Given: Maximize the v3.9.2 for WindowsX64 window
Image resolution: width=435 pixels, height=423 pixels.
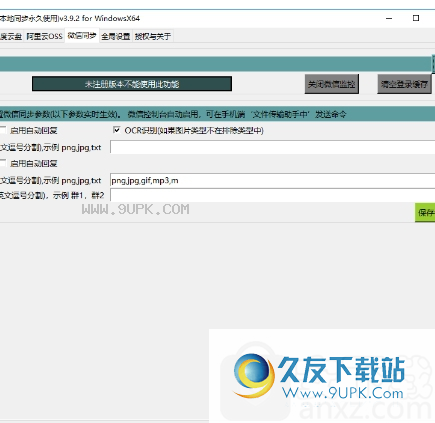Looking at the screenshot, I should [416, 18].
